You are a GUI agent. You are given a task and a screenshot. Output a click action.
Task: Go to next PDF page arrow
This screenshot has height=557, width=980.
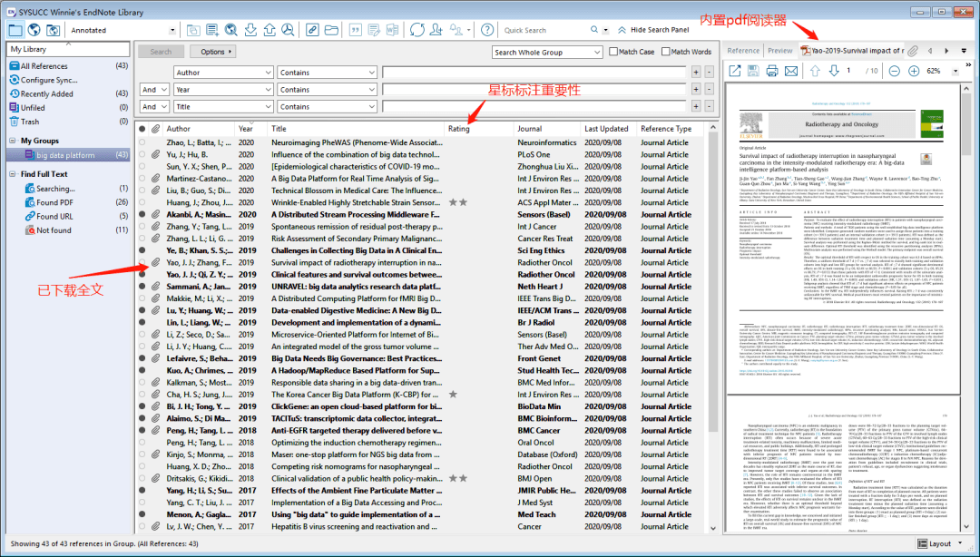[834, 71]
